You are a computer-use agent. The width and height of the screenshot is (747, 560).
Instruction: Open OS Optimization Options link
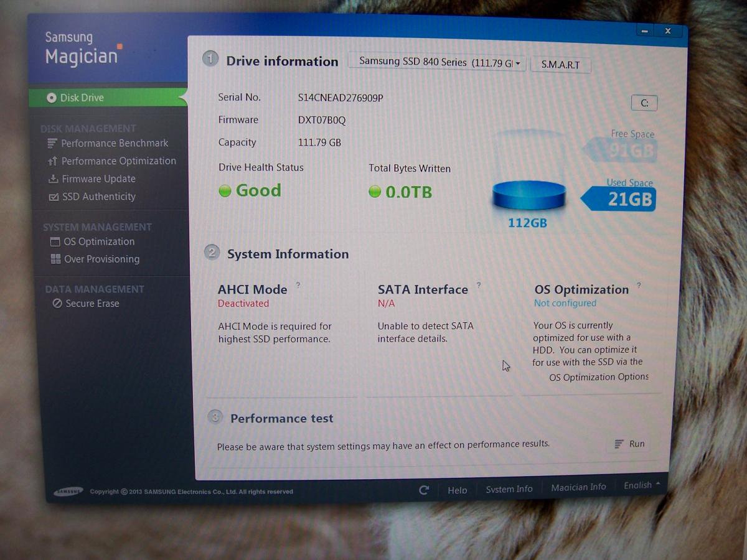(599, 376)
